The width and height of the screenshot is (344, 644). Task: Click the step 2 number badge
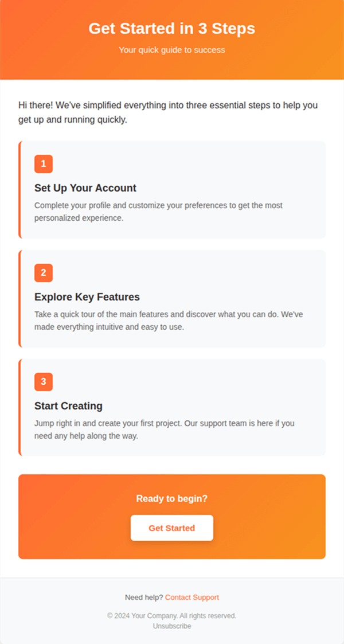click(x=44, y=273)
